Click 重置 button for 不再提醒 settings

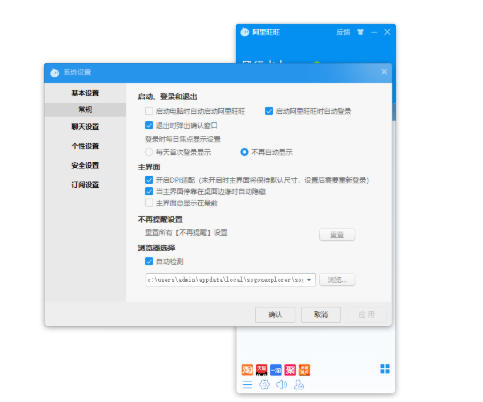[x=337, y=235]
